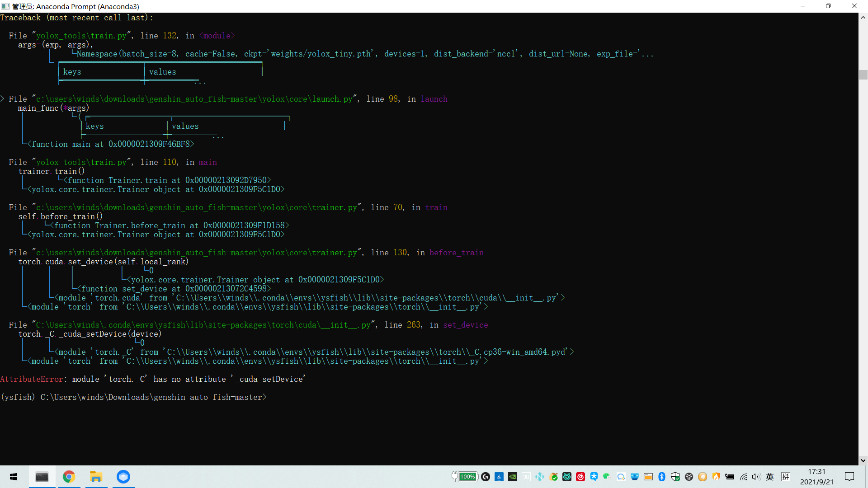Open the notification center icon
The height and width of the screenshot is (488, 868).
tap(849, 477)
